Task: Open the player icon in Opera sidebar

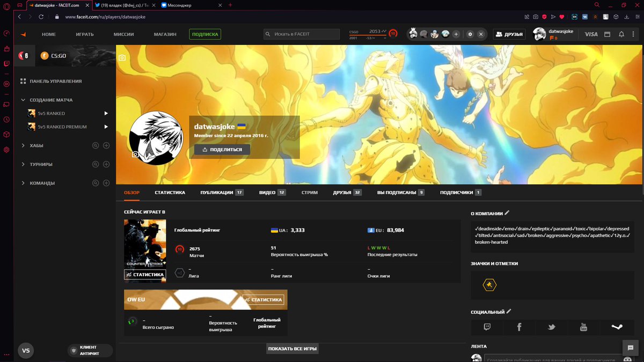Action: (6, 84)
